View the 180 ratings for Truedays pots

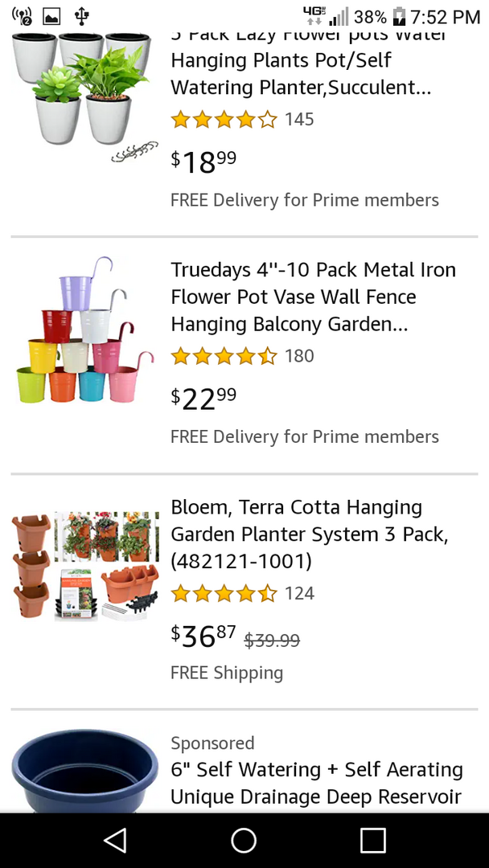(299, 356)
